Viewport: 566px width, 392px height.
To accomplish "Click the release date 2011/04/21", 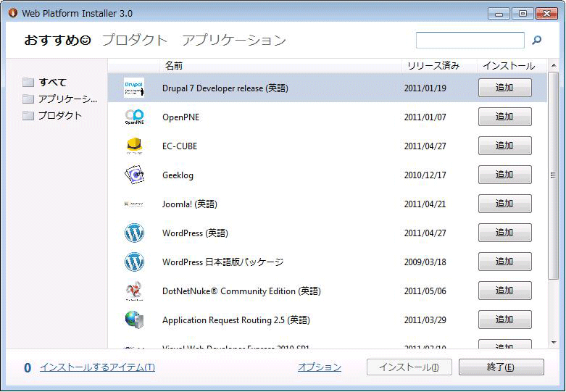I will click(425, 204).
